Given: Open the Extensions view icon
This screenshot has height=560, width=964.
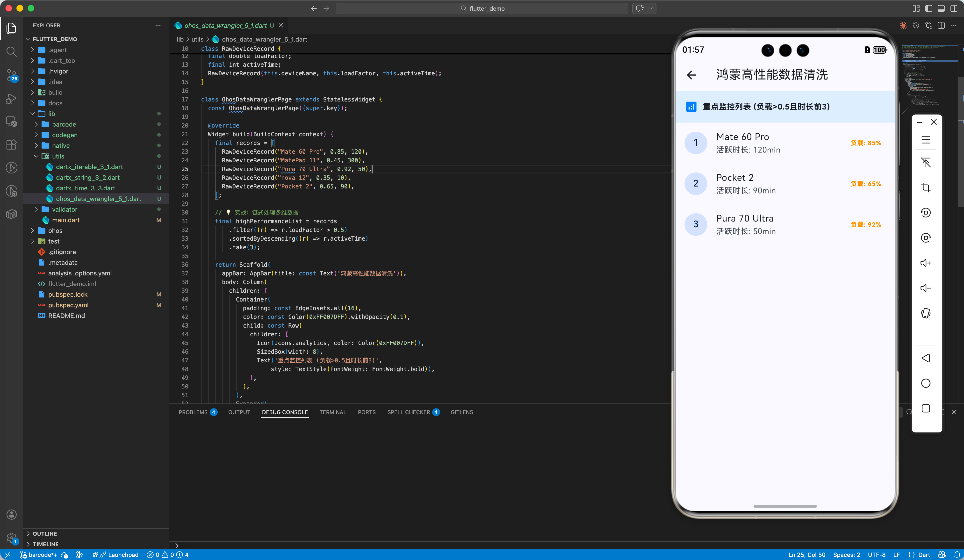Looking at the screenshot, I should pyautogui.click(x=12, y=144).
